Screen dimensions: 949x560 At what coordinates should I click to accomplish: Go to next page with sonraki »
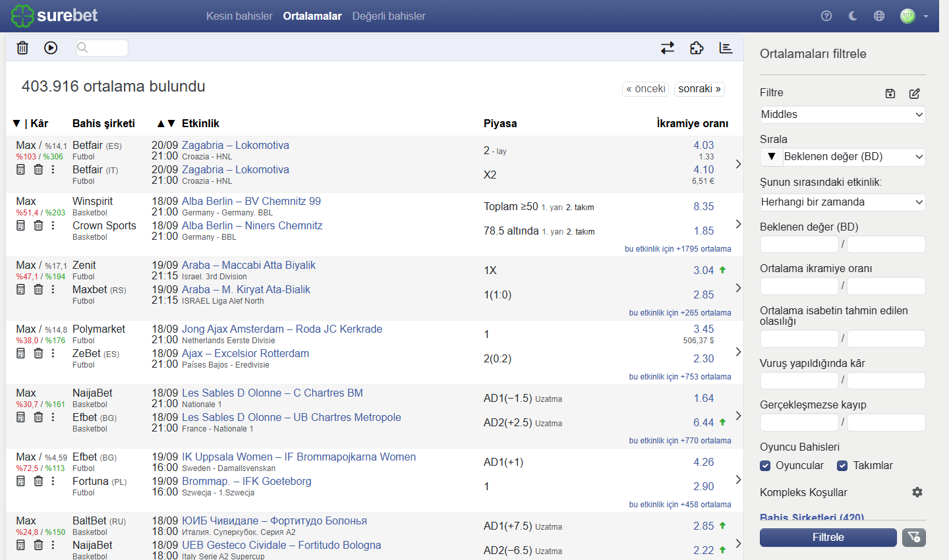pos(699,89)
